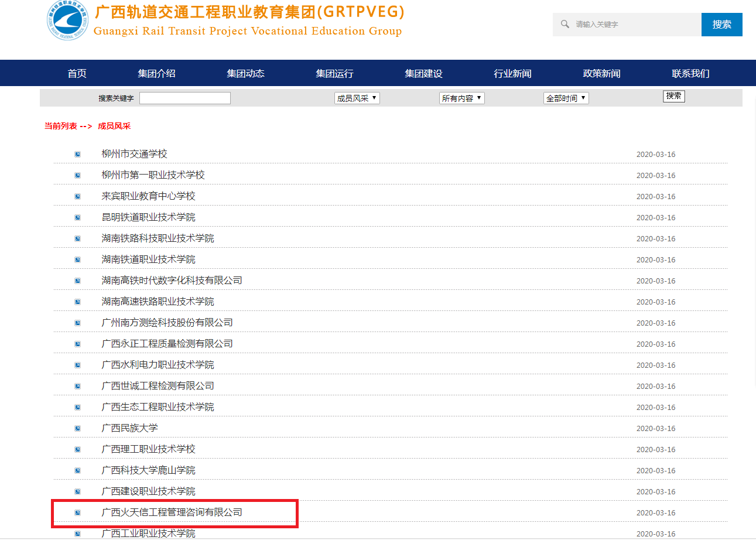Click the bullet icon beside 来宾职业教育中心学校
This screenshot has height=540, width=756.
tap(77, 196)
